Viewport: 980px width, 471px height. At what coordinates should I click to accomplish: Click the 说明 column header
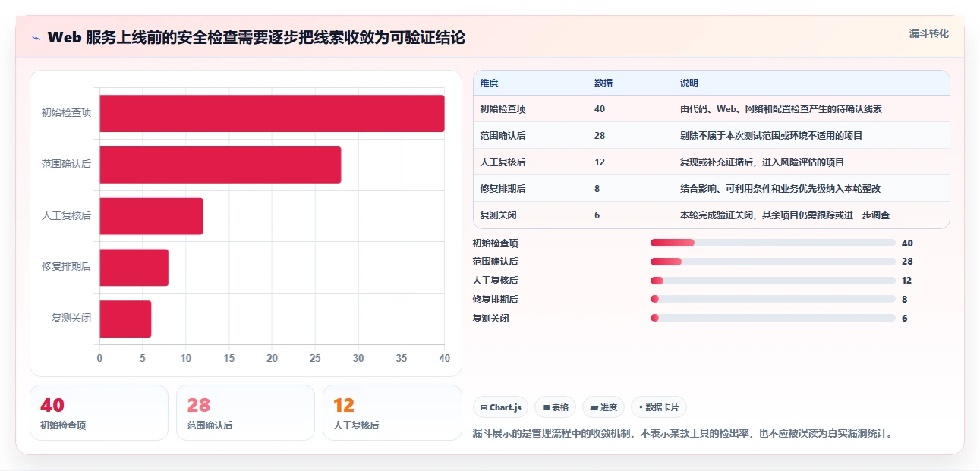pos(689,83)
